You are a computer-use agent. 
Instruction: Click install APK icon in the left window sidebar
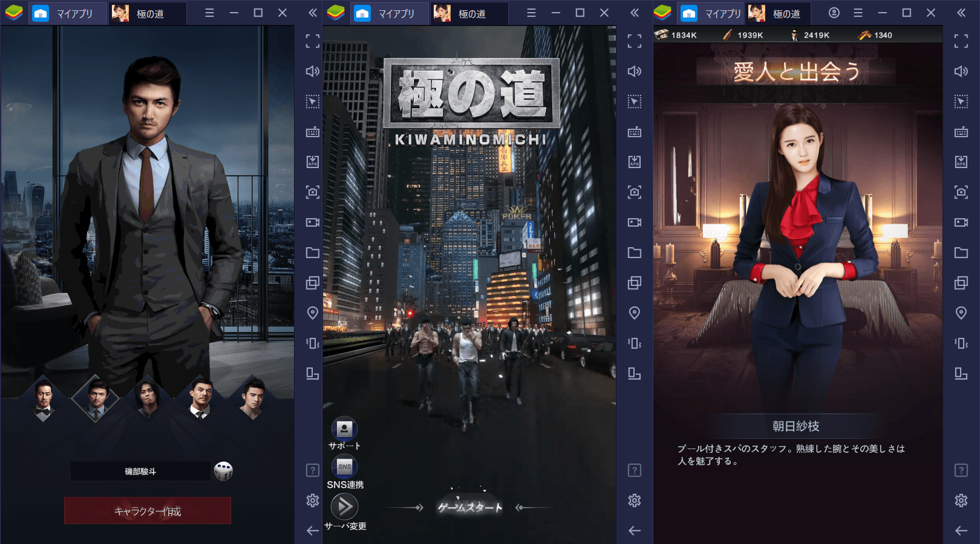point(313,162)
